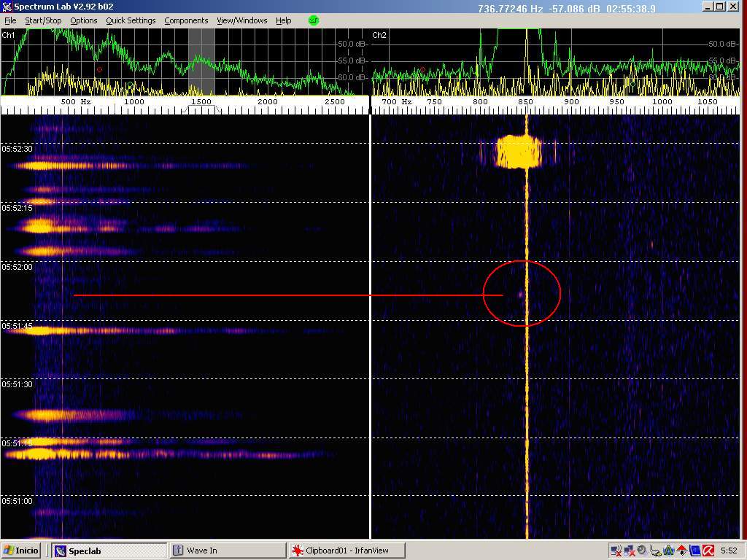
Task: Expand the Quick Settings menu
Action: pyautogui.click(x=131, y=20)
